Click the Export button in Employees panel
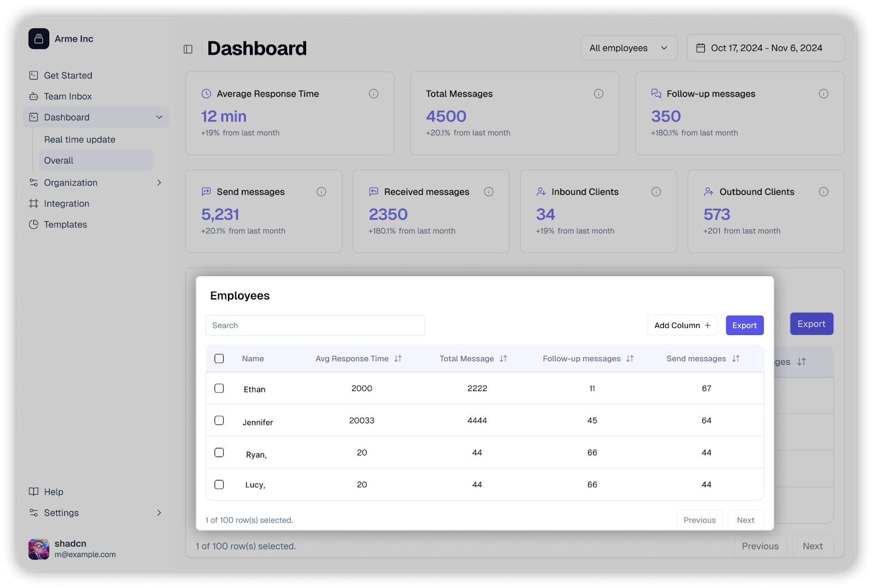Image resolution: width=873 pixels, height=588 pixels. coord(744,325)
